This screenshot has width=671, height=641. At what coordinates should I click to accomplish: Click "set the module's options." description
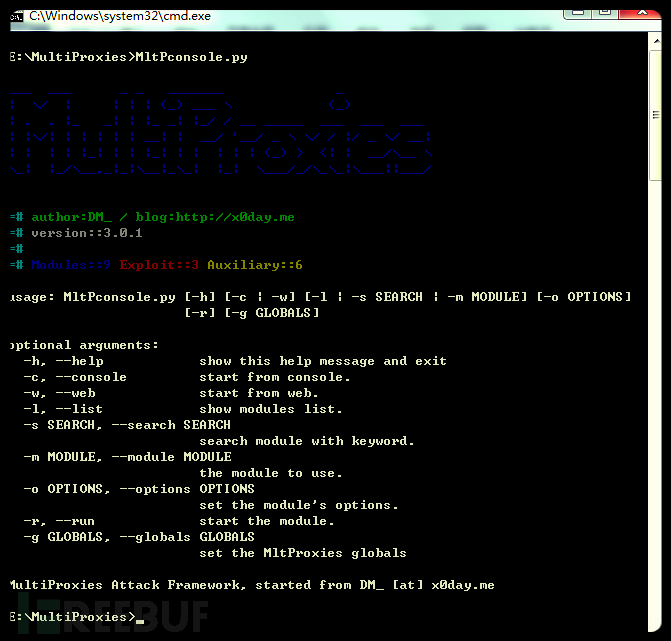(299, 505)
